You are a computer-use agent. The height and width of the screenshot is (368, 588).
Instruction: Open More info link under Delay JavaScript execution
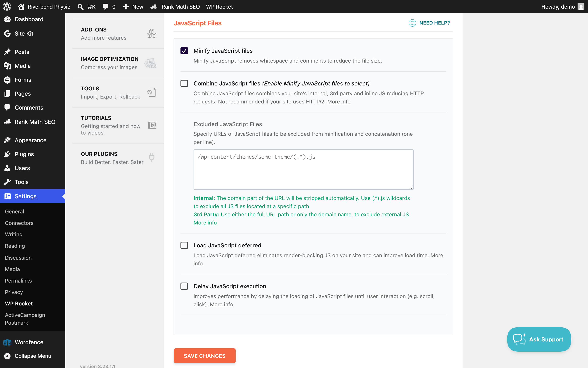(221, 304)
